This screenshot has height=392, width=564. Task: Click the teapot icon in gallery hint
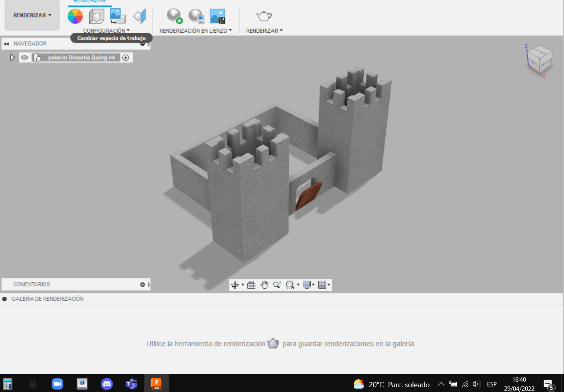tap(273, 343)
